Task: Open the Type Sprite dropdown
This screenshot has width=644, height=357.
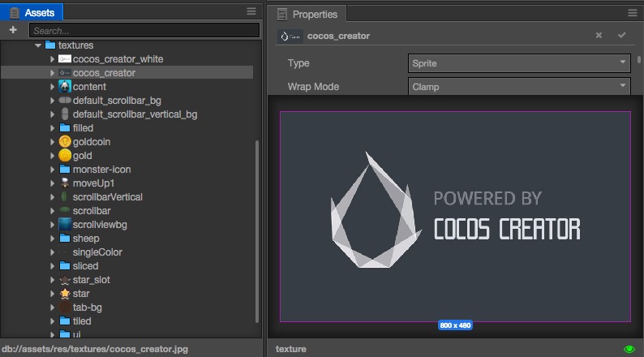Action: (519, 63)
